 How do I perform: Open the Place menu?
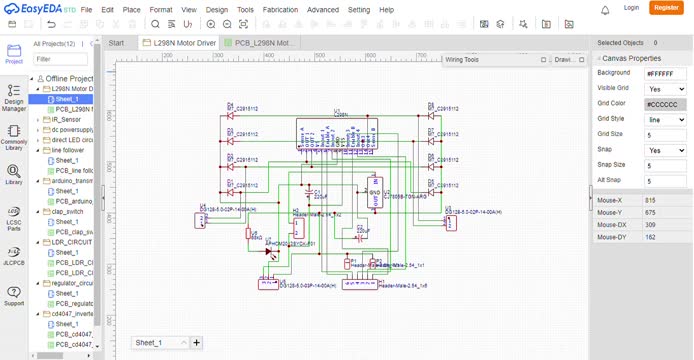tap(131, 10)
